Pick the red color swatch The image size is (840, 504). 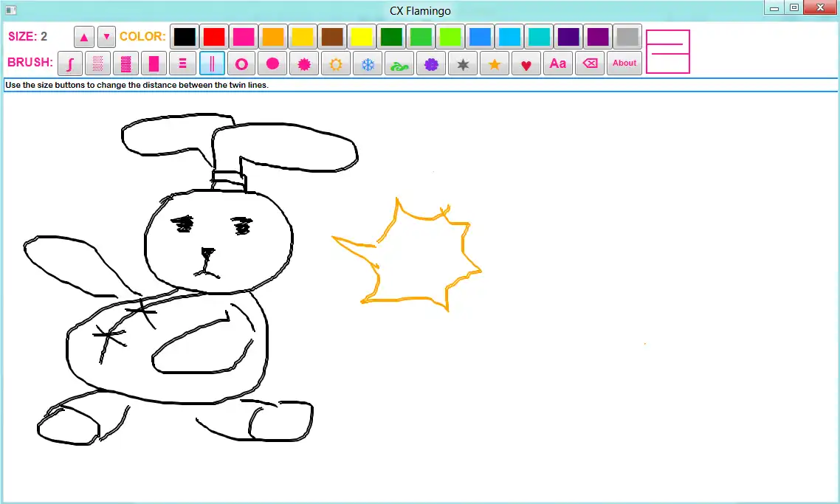click(x=214, y=37)
